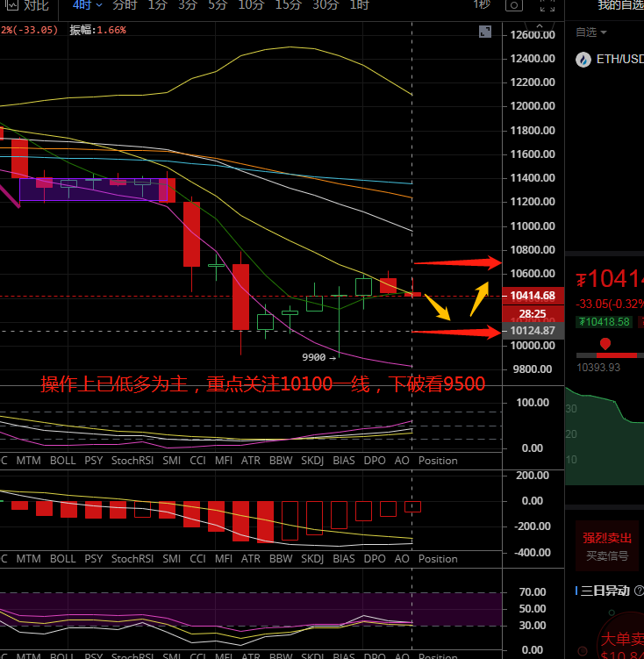Image resolution: width=644 pixels, height=659 pixels.
Task: Select StochRSI in the first indicator row
Action: 132,461
